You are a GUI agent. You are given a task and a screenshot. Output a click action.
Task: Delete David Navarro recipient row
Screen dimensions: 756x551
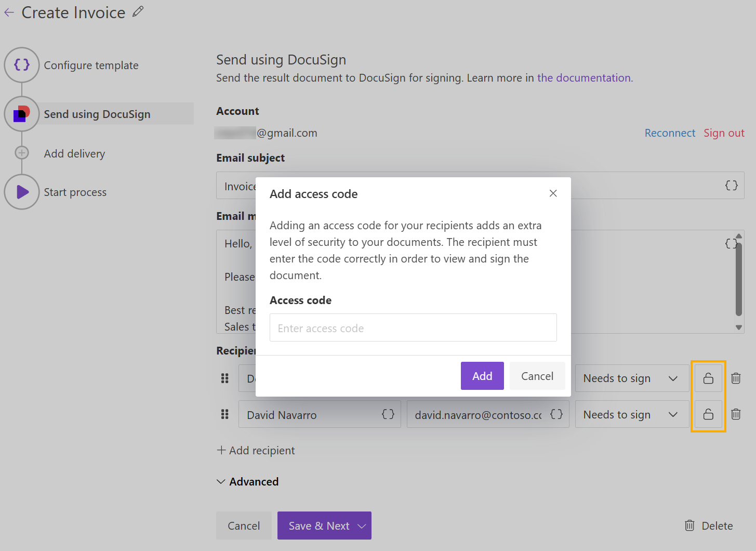tap(736, 414)
